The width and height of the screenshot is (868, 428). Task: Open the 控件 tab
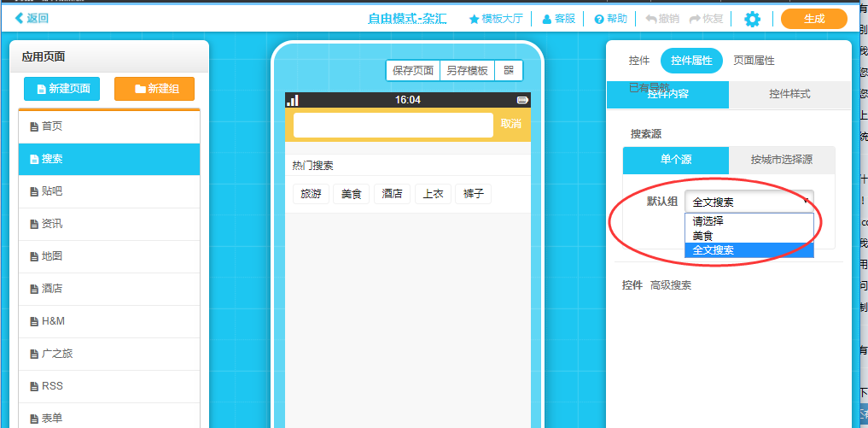click(x=638, y=61)
